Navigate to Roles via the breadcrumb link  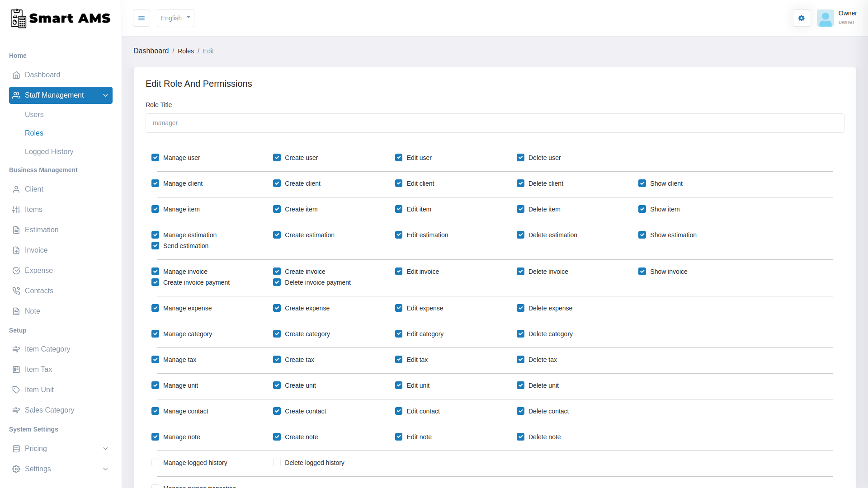coord(185,51)
